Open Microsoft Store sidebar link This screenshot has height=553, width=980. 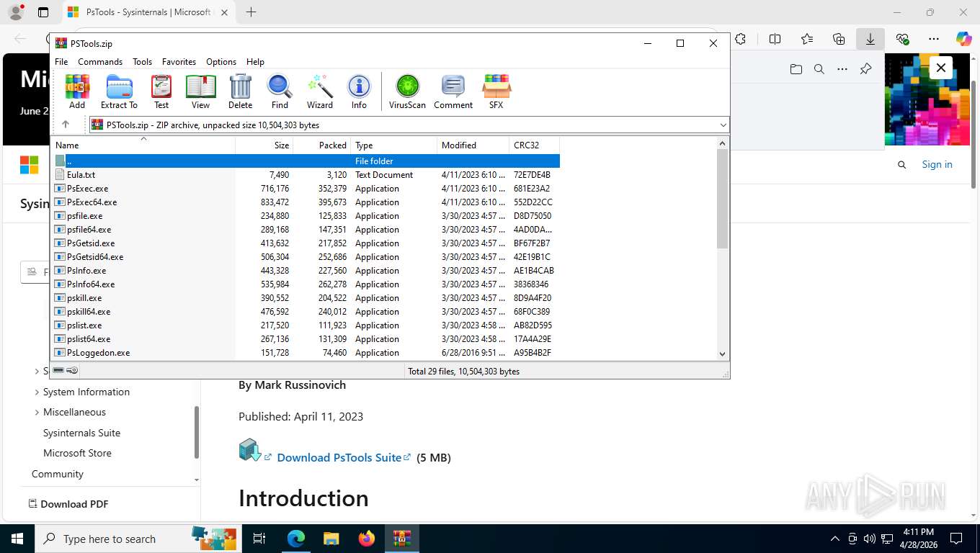point(77,453)
